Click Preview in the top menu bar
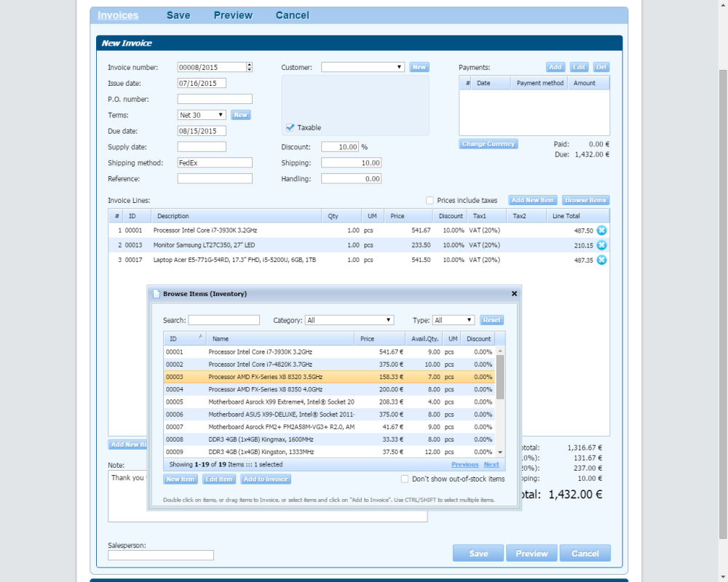This screenshot has height=582, width=728. click(233, 15)
